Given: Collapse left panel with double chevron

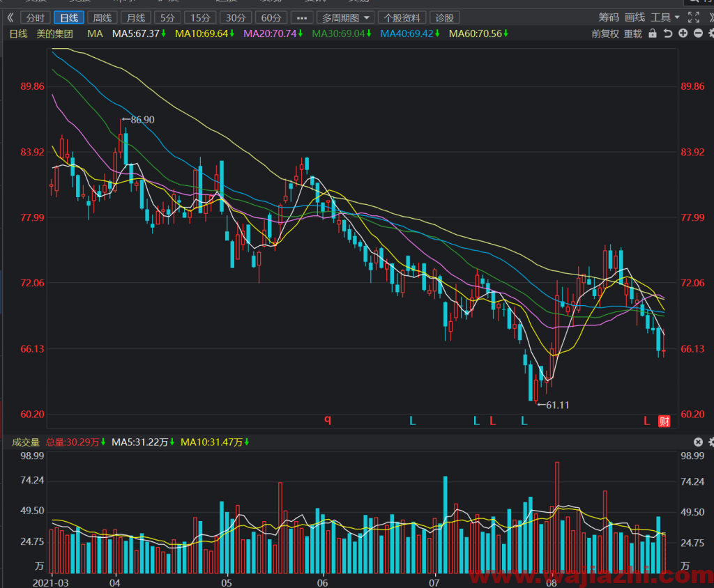Looking at the screenshot, I should coord(10,17).
